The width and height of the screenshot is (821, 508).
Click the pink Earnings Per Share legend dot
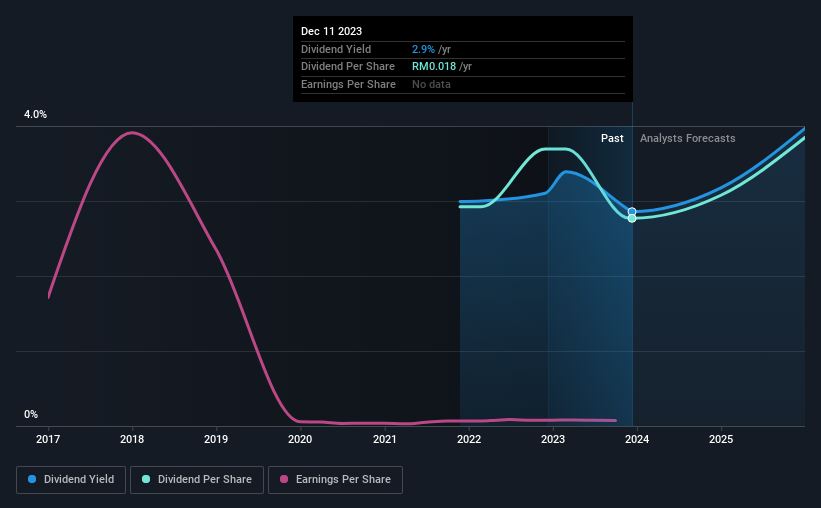point(284,479)
